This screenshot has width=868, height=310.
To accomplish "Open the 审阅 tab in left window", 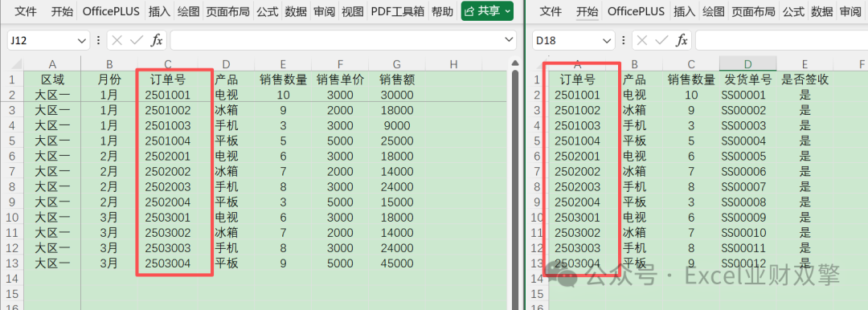I will (x=325, y=11).
